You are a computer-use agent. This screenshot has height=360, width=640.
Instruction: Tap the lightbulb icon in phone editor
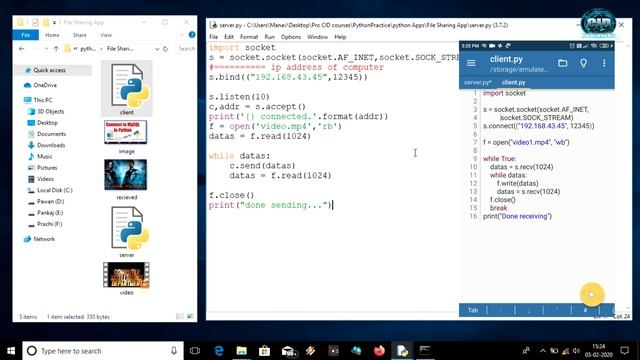[x=583, y=63]
